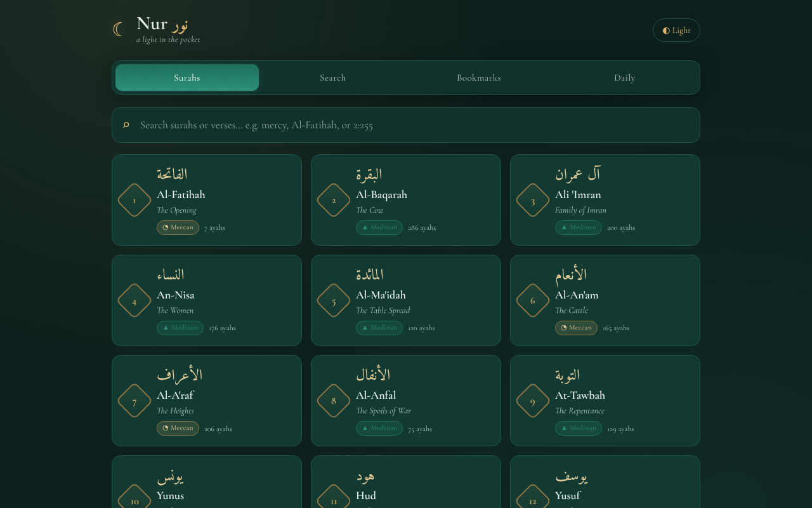Click diamond number badge of Ali 'Imran
The width and height of the screenshot is (812, 508).
(x=533, y=200)
